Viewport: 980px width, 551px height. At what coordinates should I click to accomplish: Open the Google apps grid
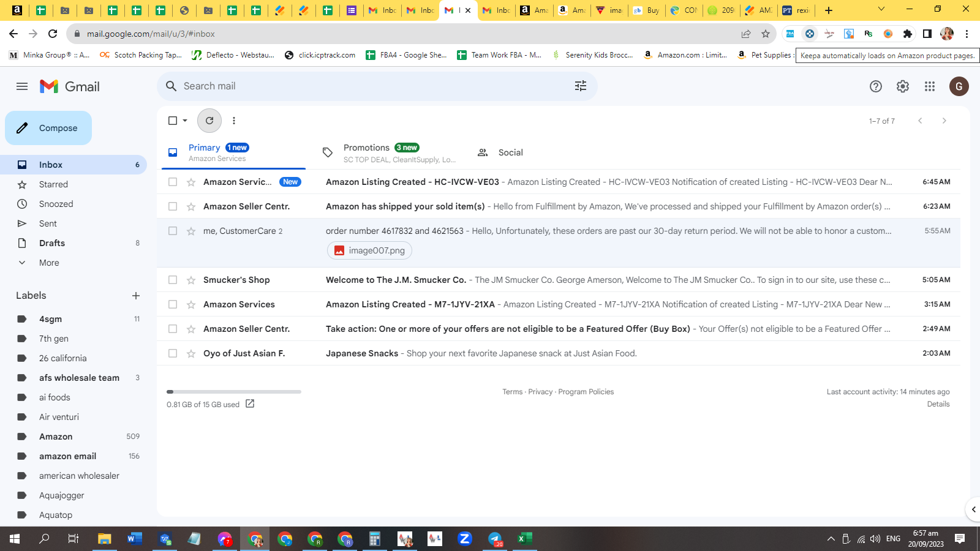click(930, 86)
